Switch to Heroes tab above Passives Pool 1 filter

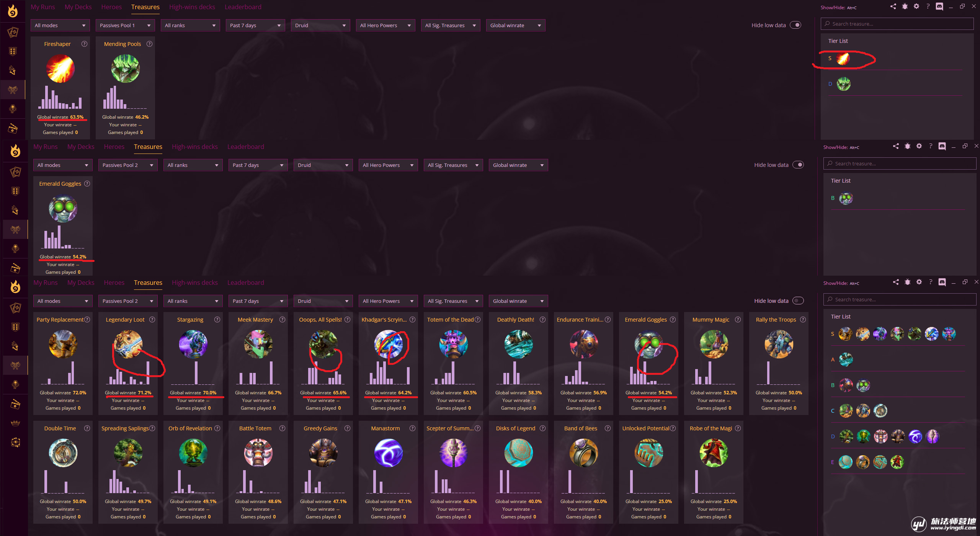[111, 7]
